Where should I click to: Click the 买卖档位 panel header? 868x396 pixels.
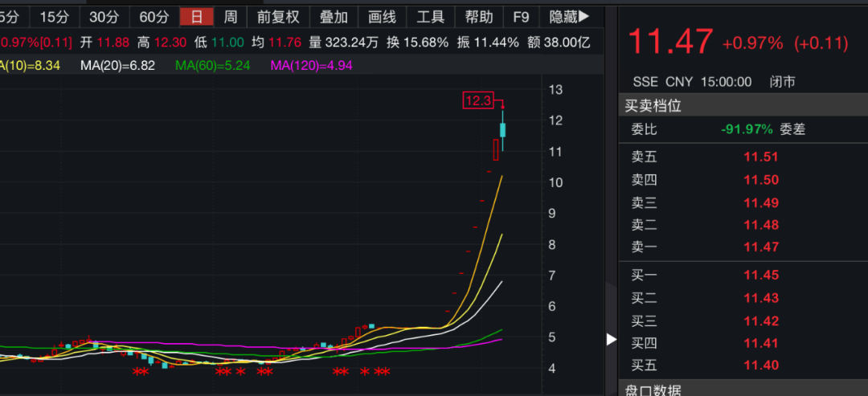(x=653, y=105)
